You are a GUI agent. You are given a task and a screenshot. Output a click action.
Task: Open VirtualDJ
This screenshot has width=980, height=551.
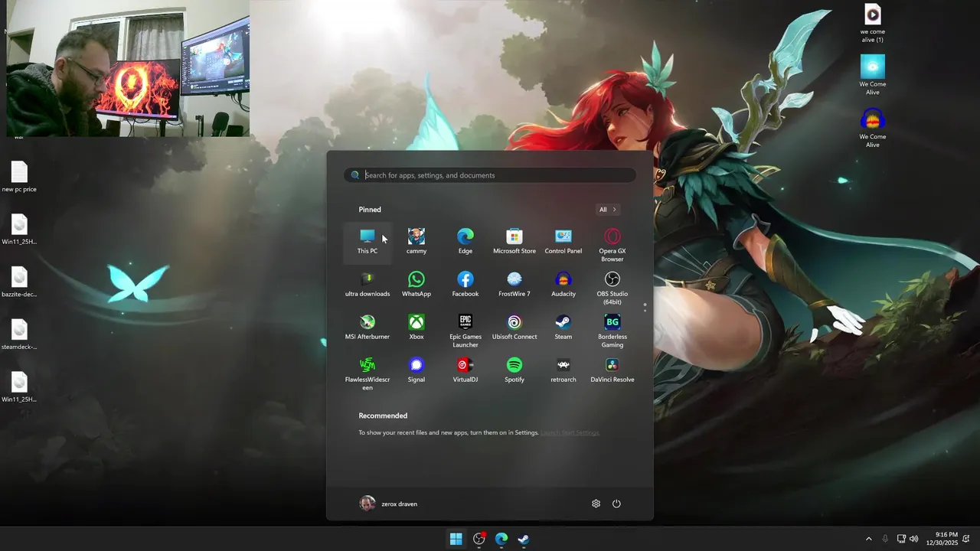(465, 370)
